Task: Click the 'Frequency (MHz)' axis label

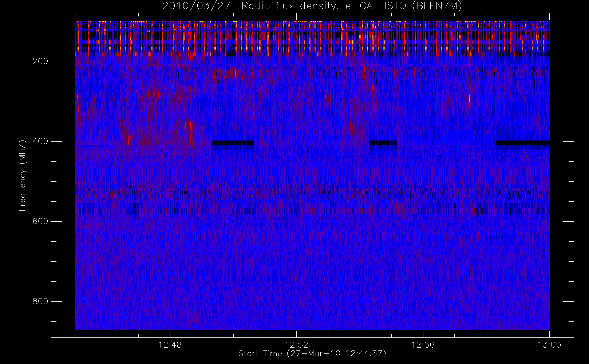Action: point(23,175)
